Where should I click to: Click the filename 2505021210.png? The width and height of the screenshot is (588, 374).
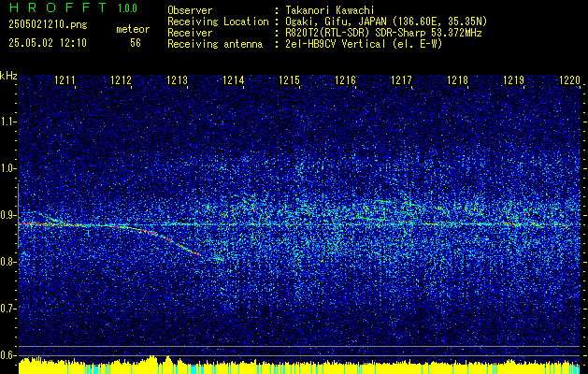pos(48,25)
